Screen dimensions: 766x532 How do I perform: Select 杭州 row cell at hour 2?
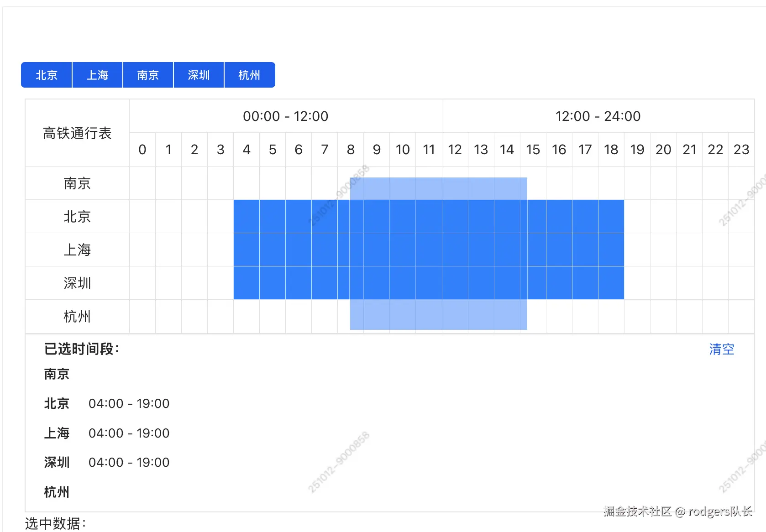click(x=194, y=316)
